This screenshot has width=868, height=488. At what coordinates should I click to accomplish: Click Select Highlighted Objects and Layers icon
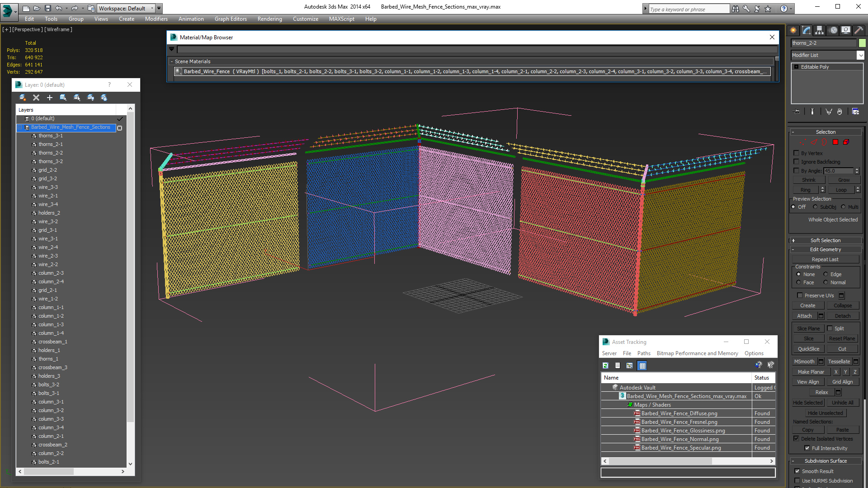point(63,98)
